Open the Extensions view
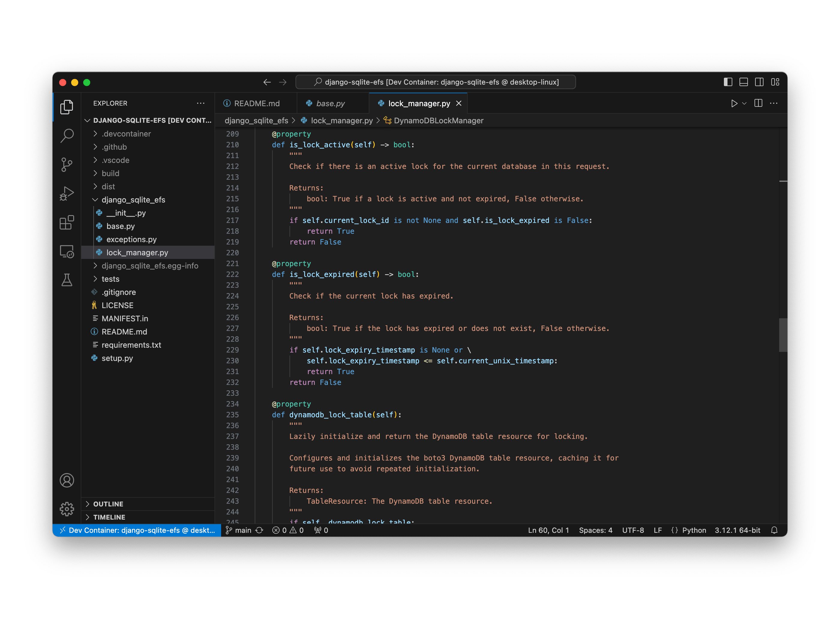The height and width of the screenshot is (630, 840). click(67, 222)
